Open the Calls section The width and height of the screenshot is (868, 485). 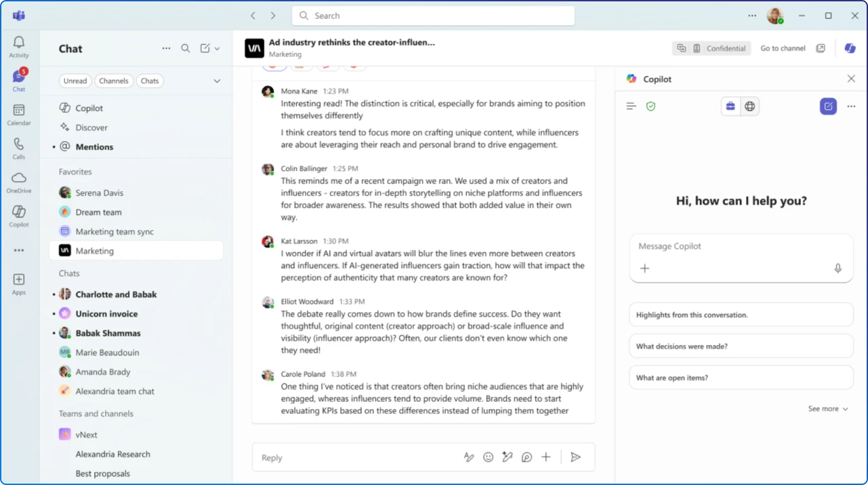coord(18,145)
